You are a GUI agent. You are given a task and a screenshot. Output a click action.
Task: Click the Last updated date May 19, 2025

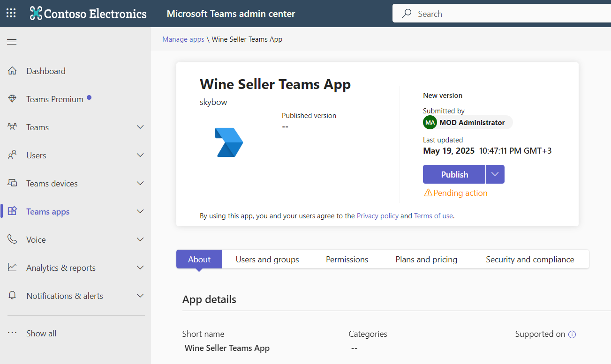point(449,151)
